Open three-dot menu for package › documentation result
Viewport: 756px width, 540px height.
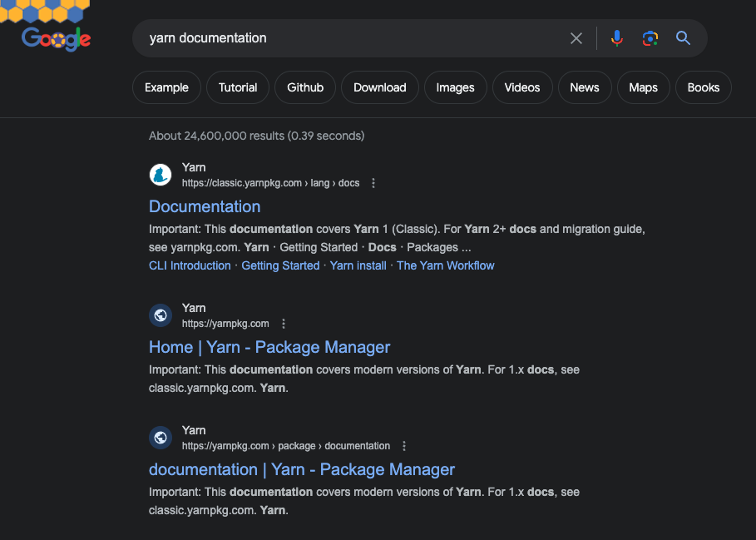[404, 446]
